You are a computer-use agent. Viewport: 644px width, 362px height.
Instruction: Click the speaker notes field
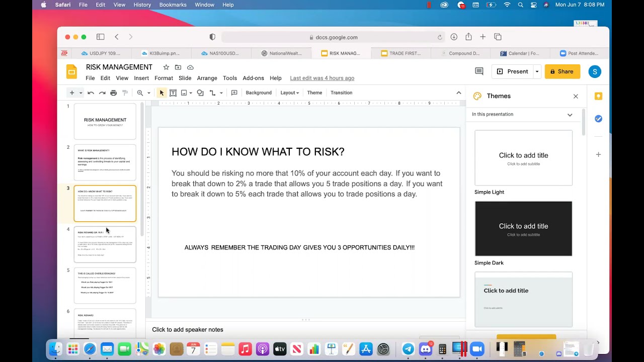[x=306, y=330]
